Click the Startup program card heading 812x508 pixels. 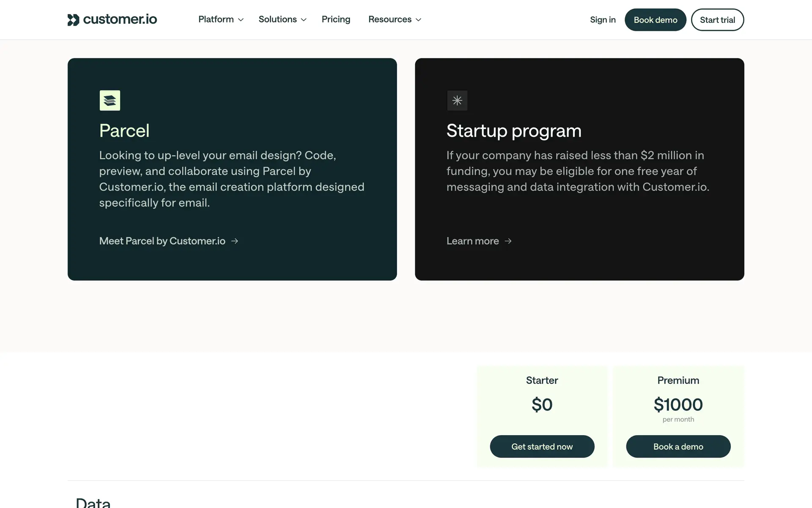pyautogui.click(x=514, y=131)
